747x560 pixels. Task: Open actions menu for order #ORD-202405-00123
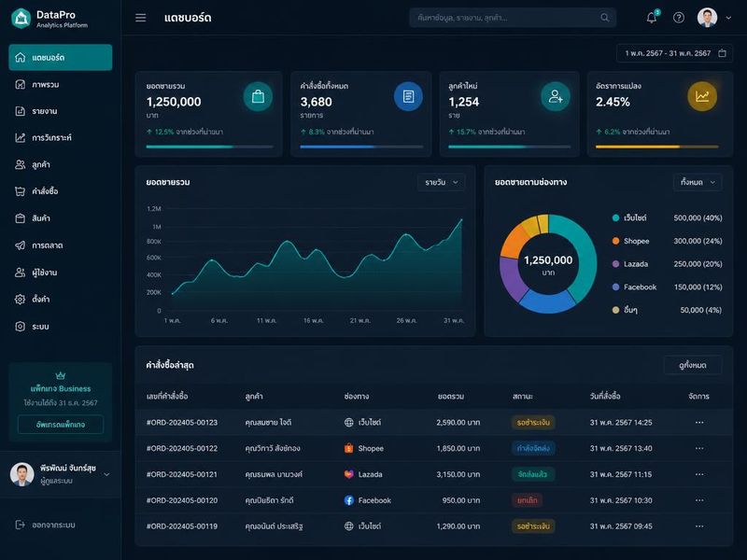click(698, 423)
